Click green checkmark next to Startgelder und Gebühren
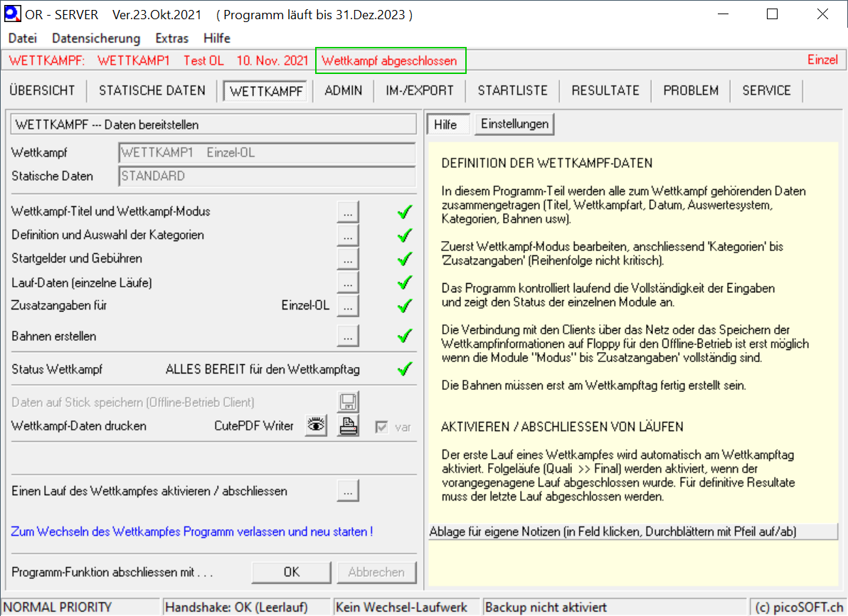Viewport: 848px width, 616px height. tap(405, 259)
